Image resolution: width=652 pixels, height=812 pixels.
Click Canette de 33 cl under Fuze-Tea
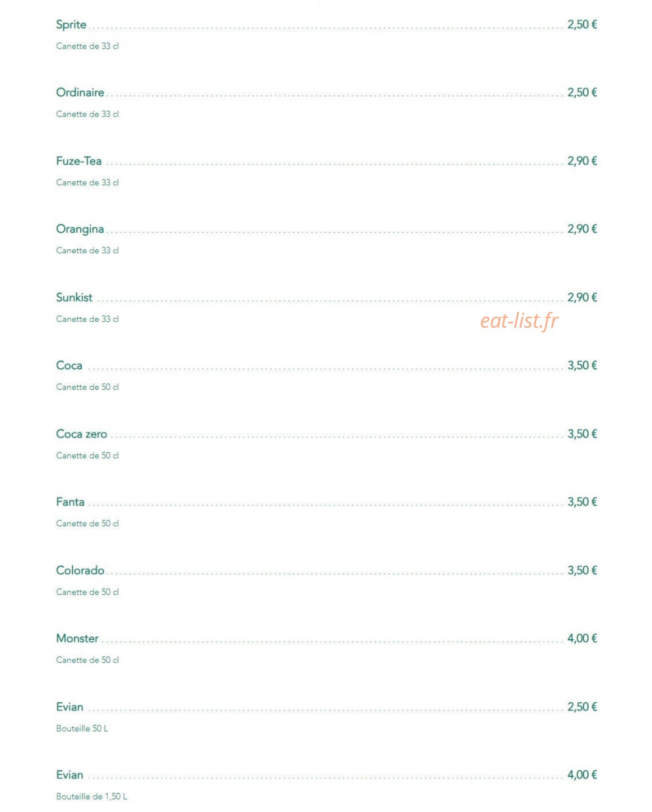(88, 183)
